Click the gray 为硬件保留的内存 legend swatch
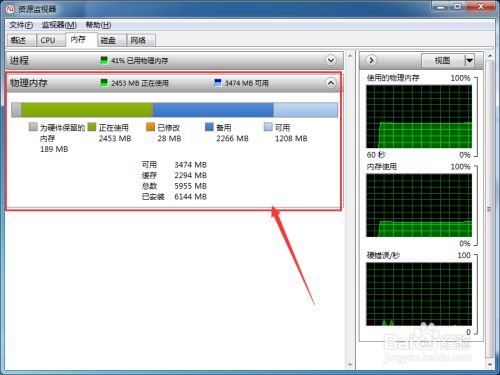 click(33, 127)
